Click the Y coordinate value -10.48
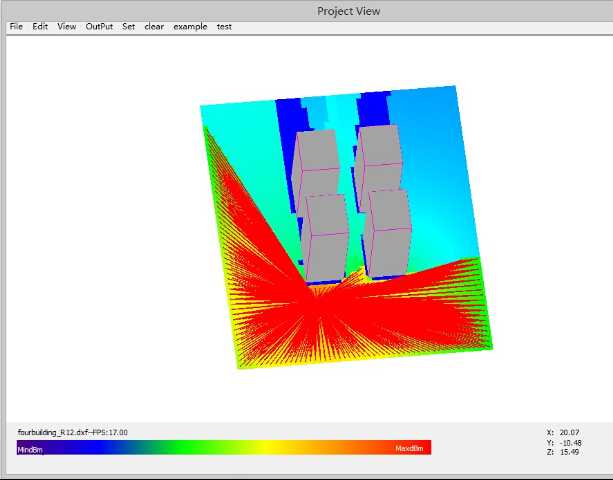The width and height of the screenshot is (613, 480). click(x=570, y=443)
